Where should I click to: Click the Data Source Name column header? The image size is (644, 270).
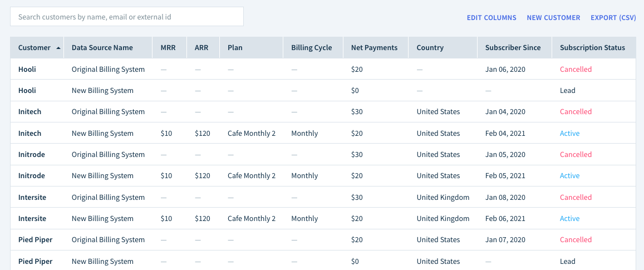coord(102,48)
